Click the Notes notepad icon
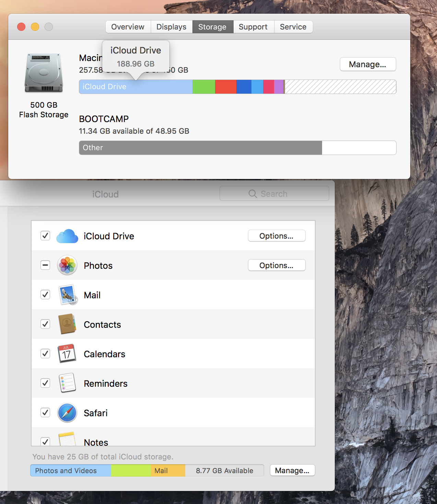 tap(67, 439)
